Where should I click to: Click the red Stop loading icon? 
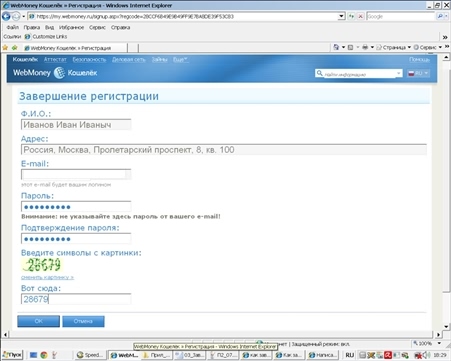pyautogui.click(x=360, y=16)
